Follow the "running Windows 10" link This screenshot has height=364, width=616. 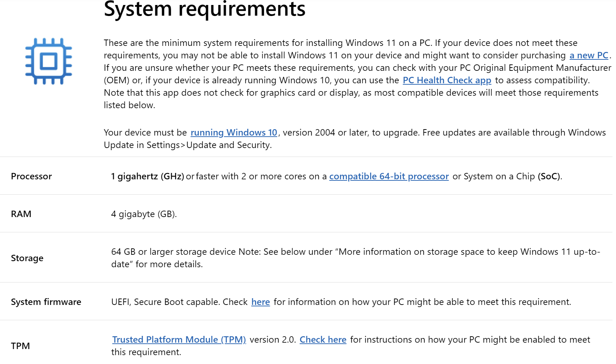tap(234, 133)
